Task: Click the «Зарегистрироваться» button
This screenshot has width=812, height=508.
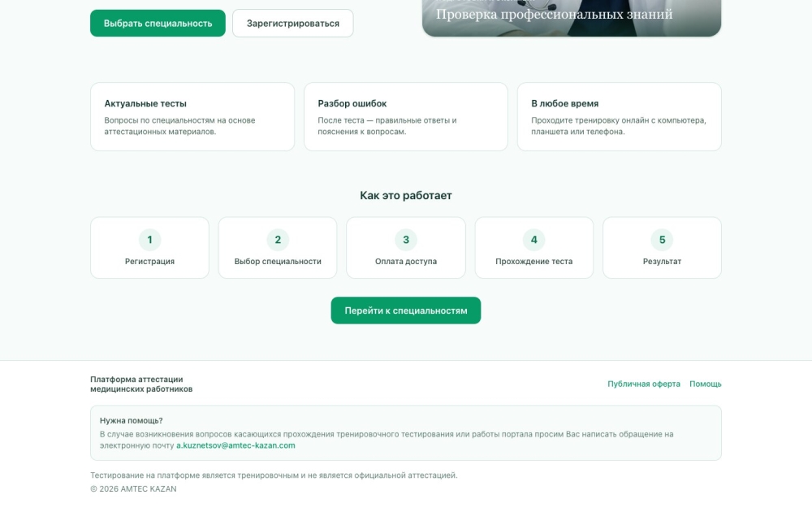Action: coord(292,24)
